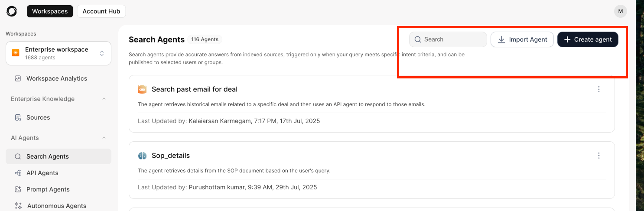Click the magnifier icon in the Search field
The height and width of the screenshot is (211, 644).
click(x=418, y=39)
